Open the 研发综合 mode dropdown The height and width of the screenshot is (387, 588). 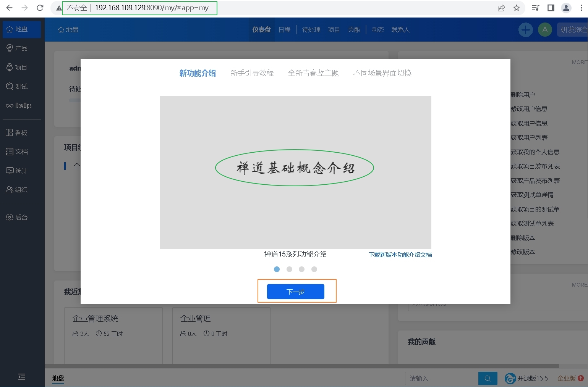572,30
